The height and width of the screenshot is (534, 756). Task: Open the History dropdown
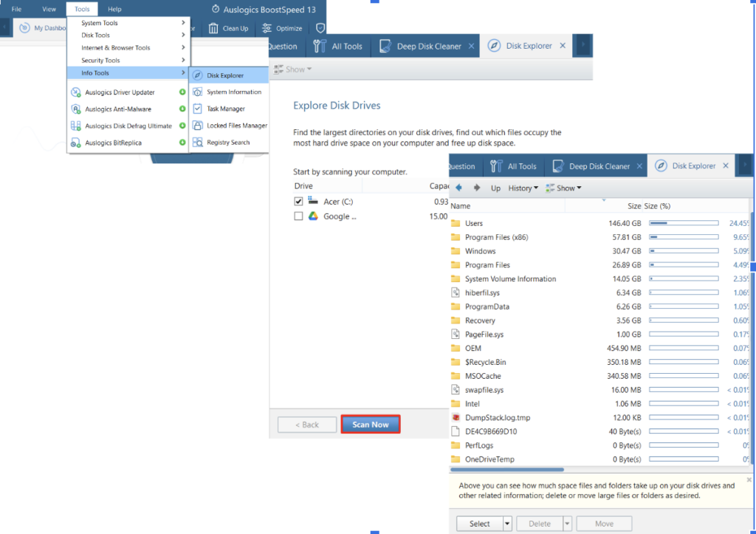(x=522, y=188)
